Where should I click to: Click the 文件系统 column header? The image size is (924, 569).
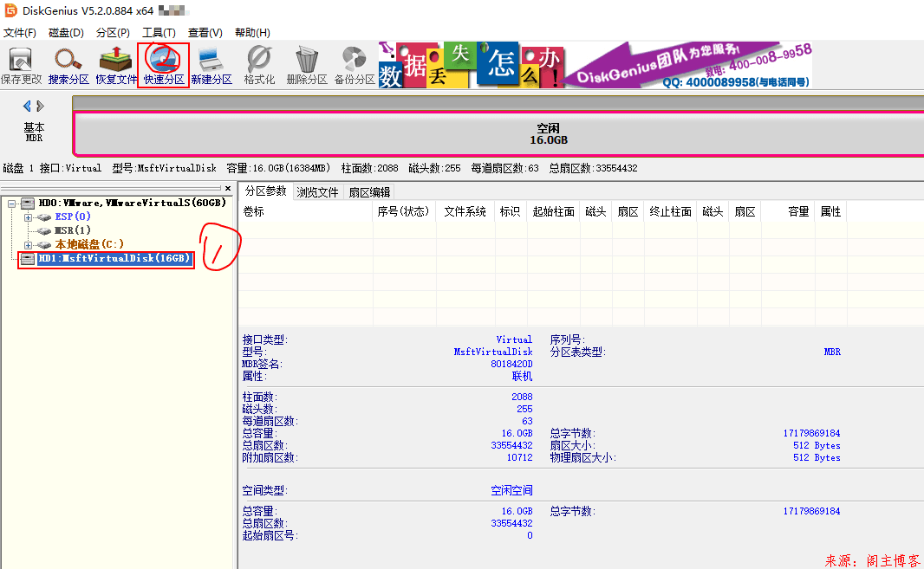[465, 211]
